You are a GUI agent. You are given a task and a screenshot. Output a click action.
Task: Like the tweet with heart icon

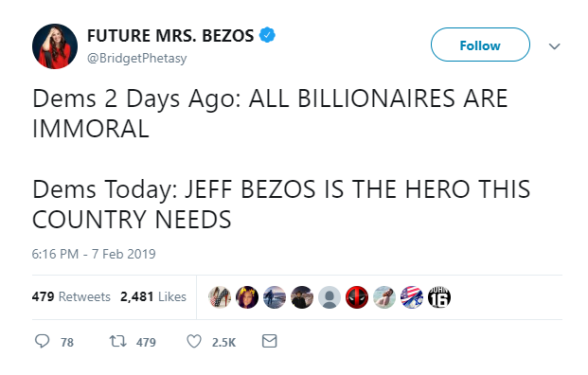(x=194, y=341)
